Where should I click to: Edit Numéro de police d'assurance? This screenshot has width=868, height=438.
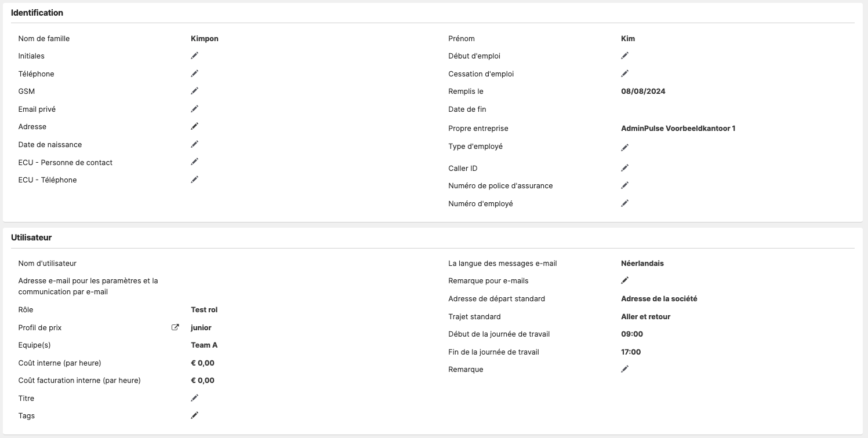625,185
